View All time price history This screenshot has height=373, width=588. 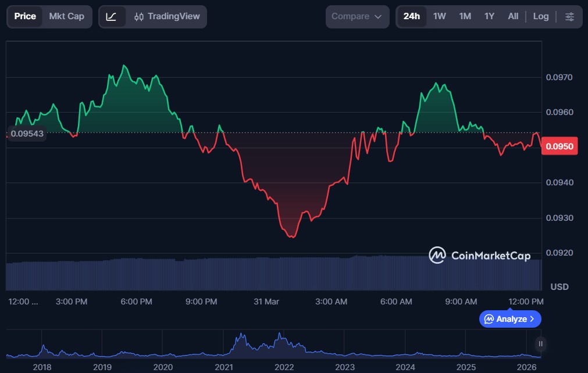click(x=512, y=16)
